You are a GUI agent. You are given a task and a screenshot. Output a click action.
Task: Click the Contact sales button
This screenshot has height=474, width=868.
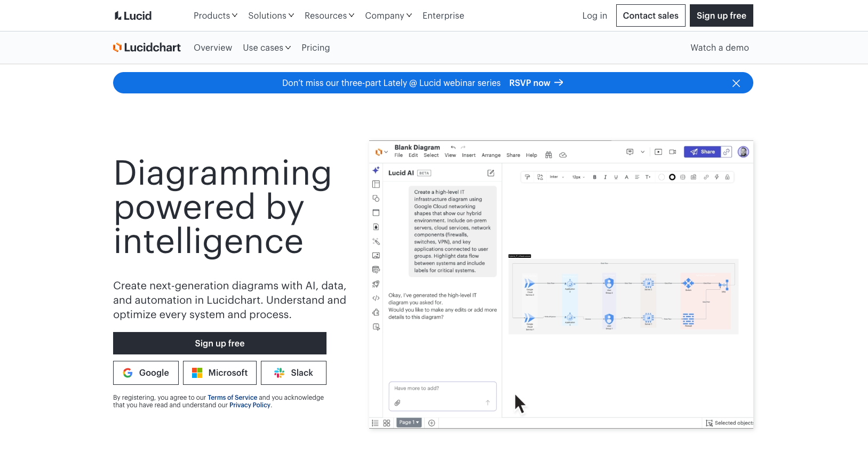pos(650,15)
